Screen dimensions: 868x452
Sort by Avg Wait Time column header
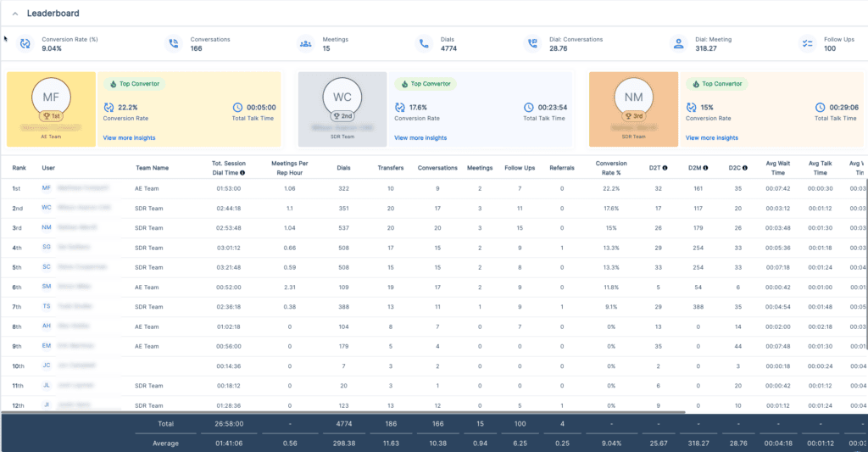click(778, 168)
